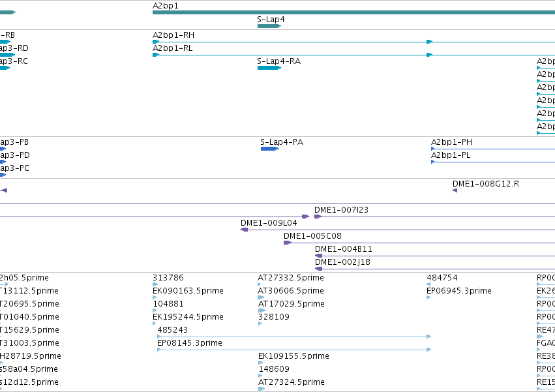Select EST EP08145.3prime label
Screen dimensions: 555x392
pyautogui.click(x=190, y=343)
